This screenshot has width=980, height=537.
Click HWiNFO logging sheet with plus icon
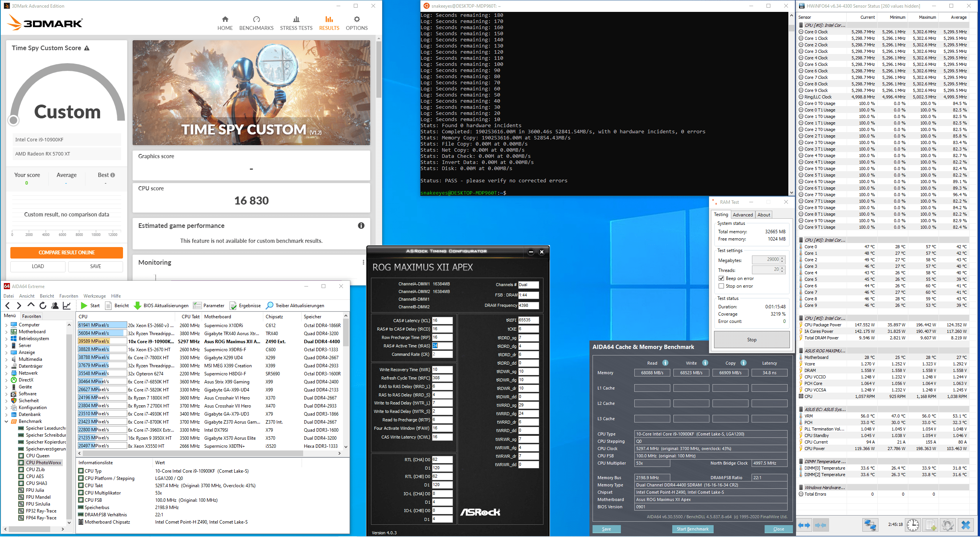tap(931, 525)
